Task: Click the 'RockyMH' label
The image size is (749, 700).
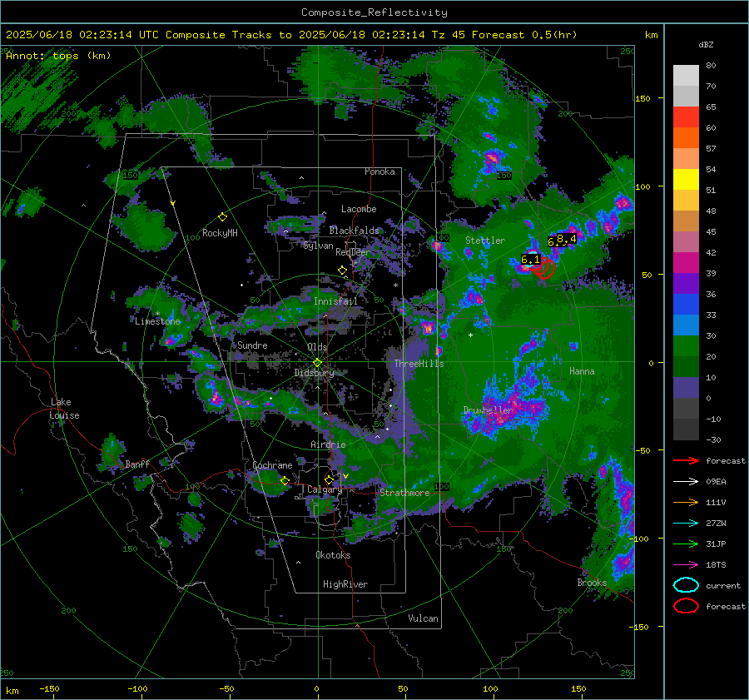Action: [220, 233]
